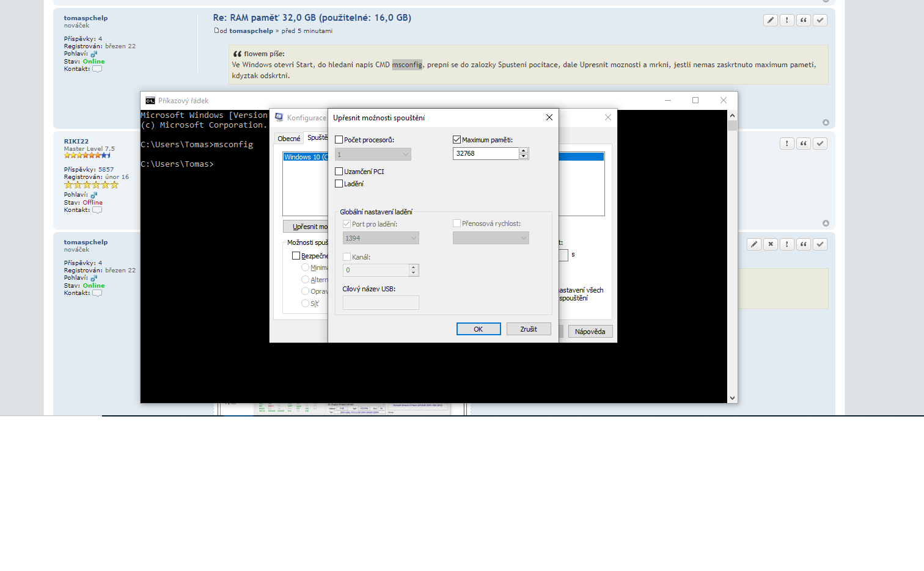Toggle the 'Port pro ladění' checkbox

[346, 224]
